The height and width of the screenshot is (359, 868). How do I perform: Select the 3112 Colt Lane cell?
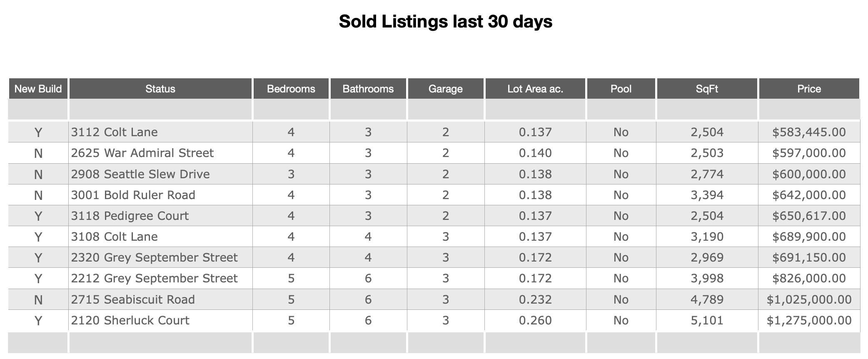[115, 132]
